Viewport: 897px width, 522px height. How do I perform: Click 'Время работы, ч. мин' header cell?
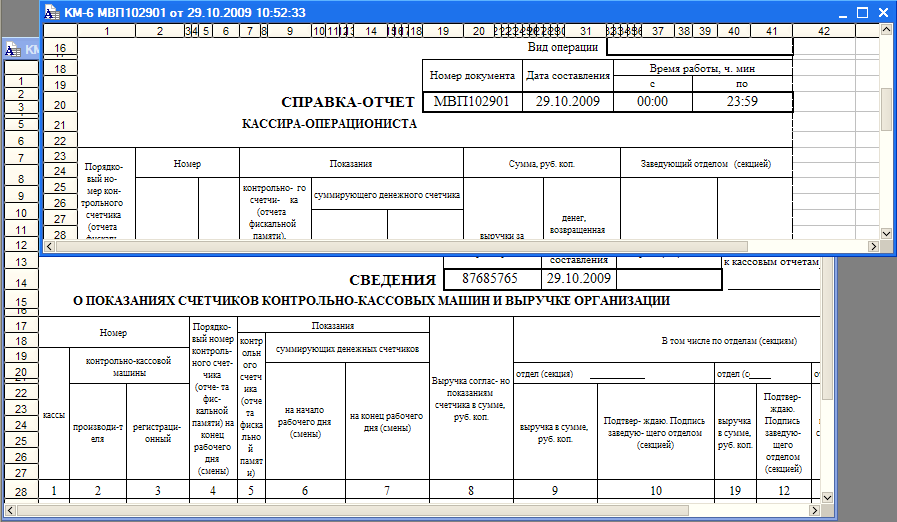tap(702, 68)
